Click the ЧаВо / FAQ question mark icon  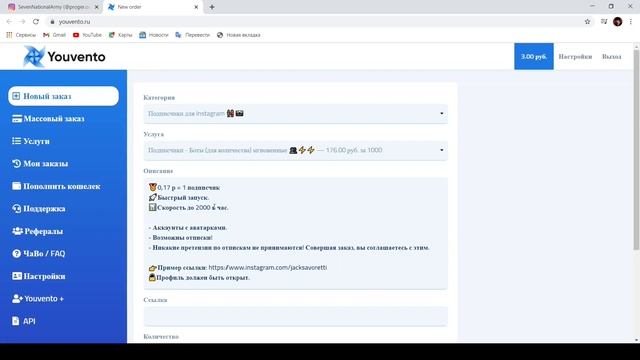coord(16,253)
